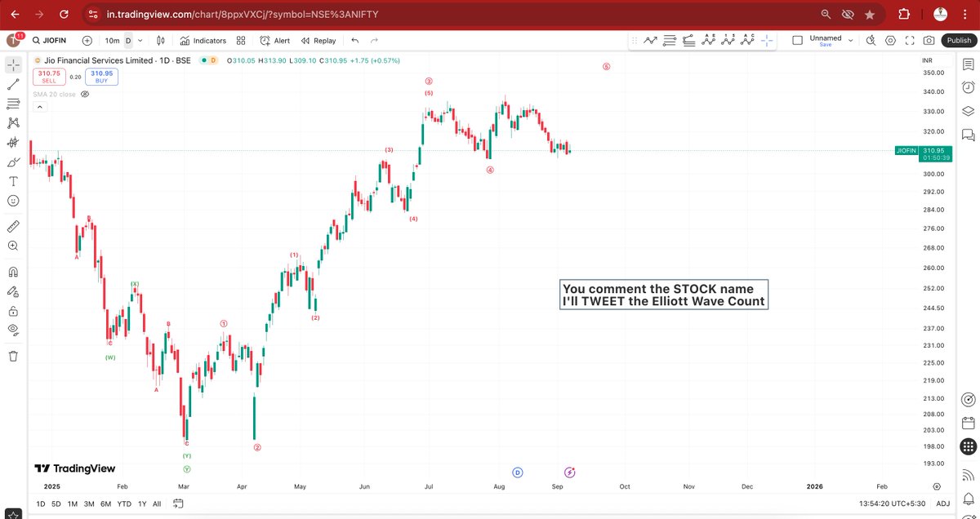This screenshot has height=519, width=980.
Task: Start bar Replay mode
Action: [x=318, y=40]
